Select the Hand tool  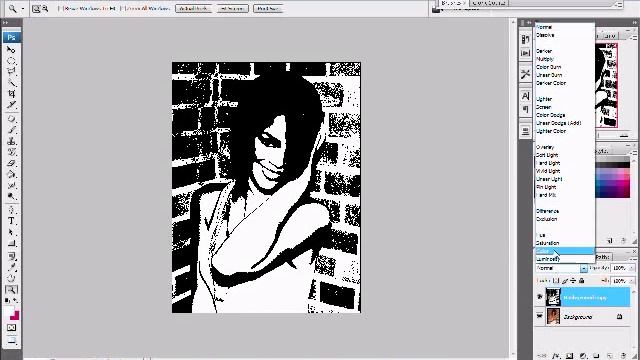(11, 279)
